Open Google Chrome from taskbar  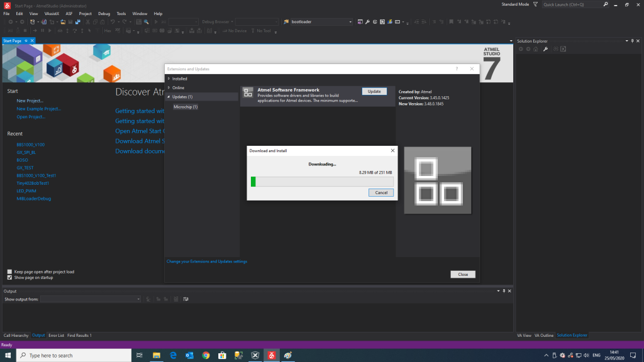[206, 356]
